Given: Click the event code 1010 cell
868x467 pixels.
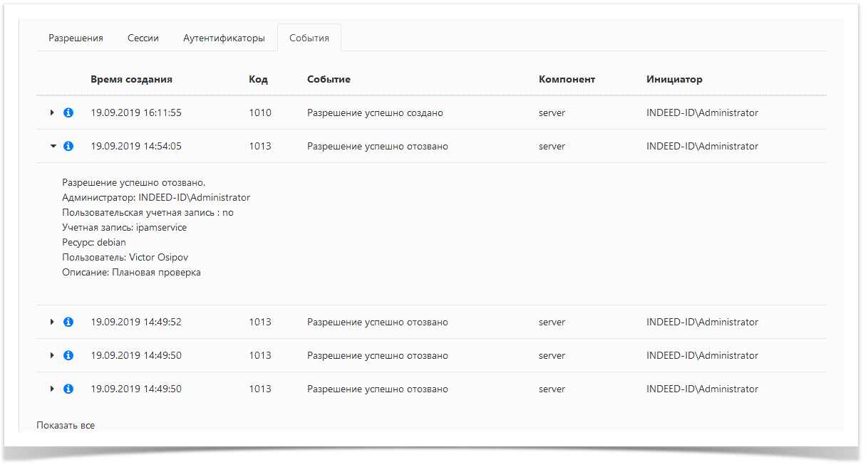Looking at the screenshot, I should [260, 112].
